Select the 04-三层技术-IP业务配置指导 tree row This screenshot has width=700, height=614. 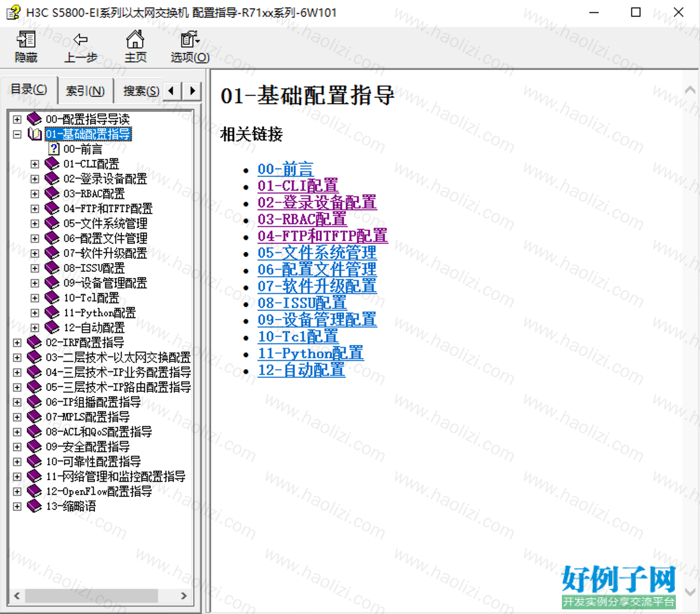tap(118, 372)
